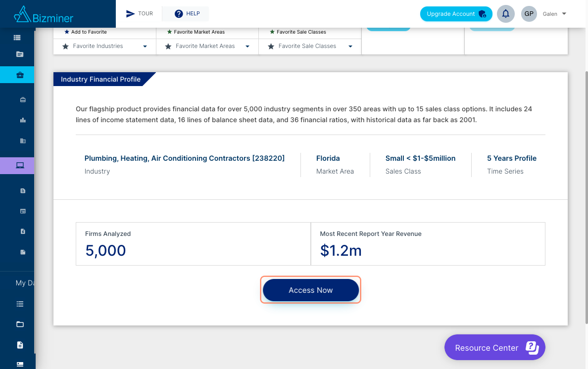
Task: Click the Bizminer logo
Action: click(x=44, y=15)
